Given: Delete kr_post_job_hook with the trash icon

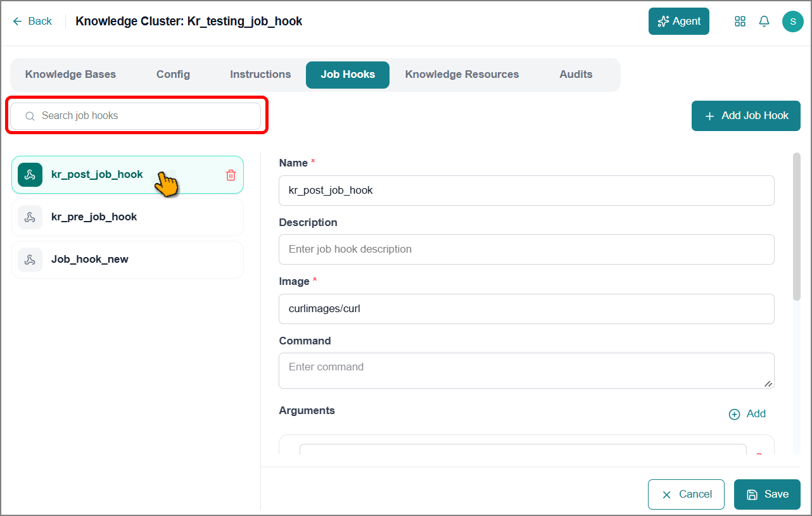Looking at the screenshot, I should pyautogui.click(x=231, y=175).
